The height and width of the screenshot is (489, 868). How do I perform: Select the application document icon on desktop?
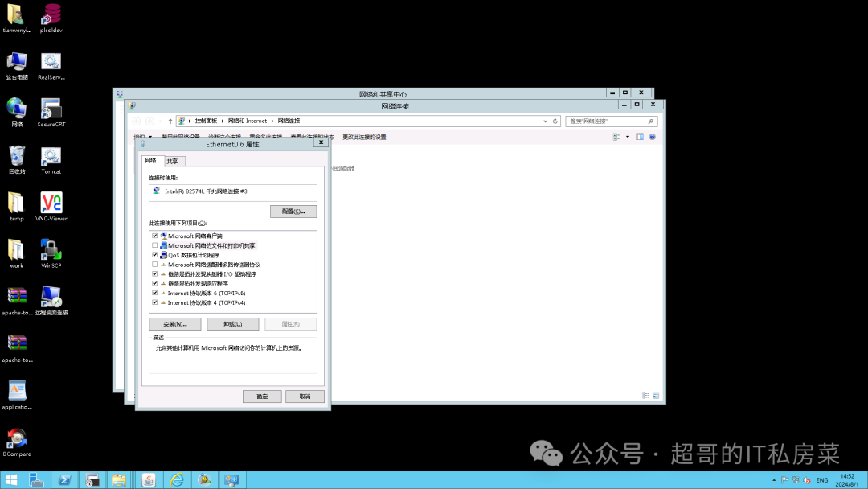pyautogui.click(x=17, y=395)
